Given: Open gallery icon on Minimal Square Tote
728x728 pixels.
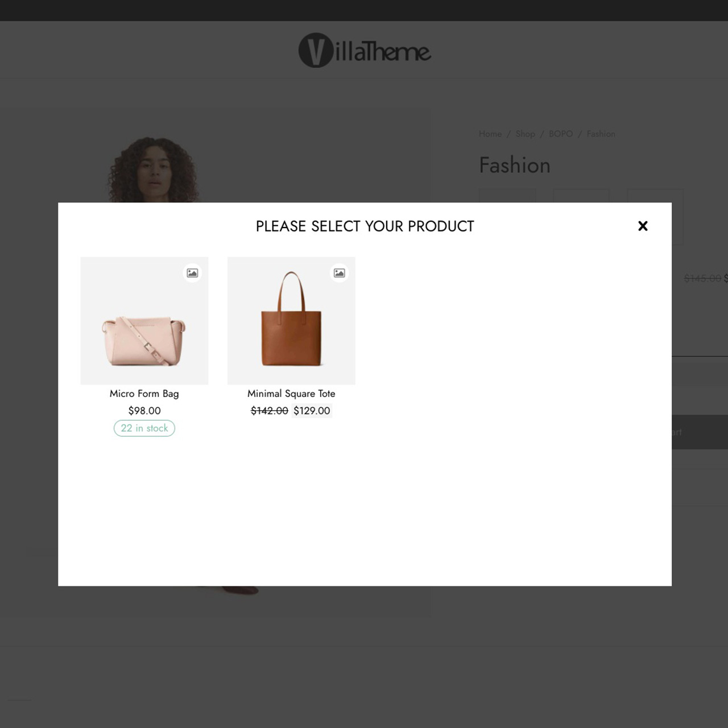Looking at the screenshot, I should (339, 273).
